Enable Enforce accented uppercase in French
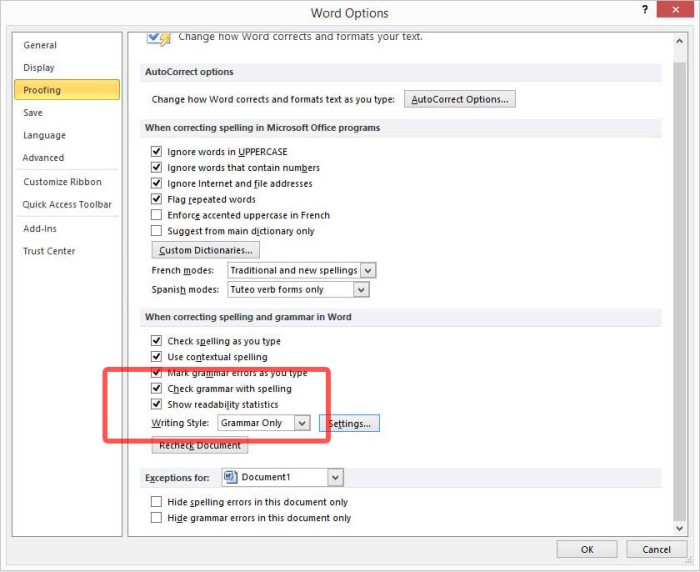The width and height of the screenshot is (700, 572). pyautogui.click(x=156, y=215)
